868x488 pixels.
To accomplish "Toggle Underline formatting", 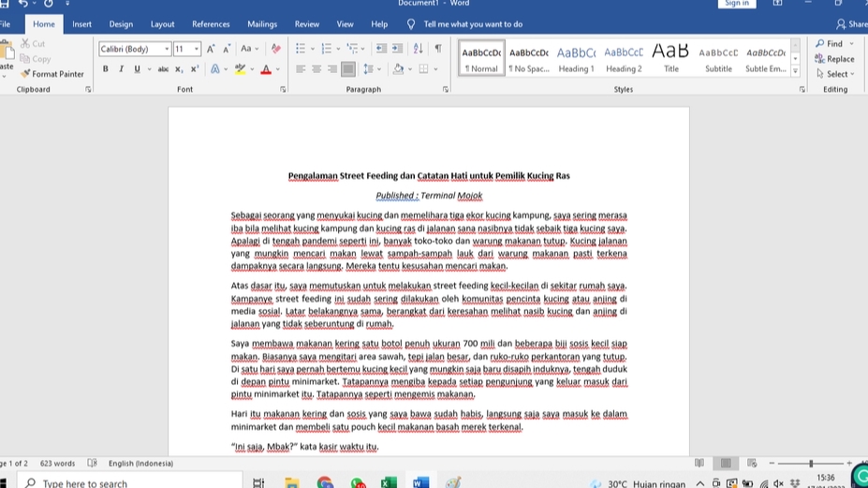I will click(x=137, y=69).
